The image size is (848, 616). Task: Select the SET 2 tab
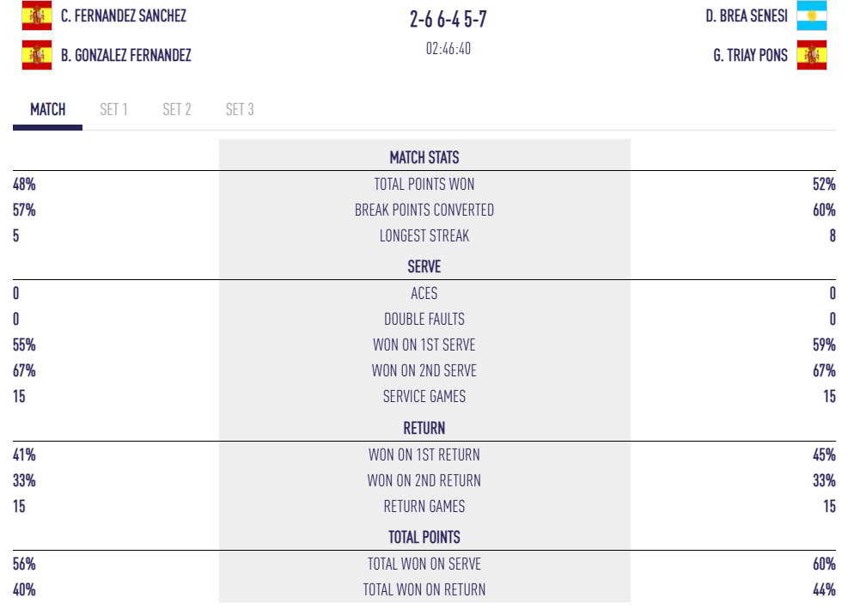(177, 109)
